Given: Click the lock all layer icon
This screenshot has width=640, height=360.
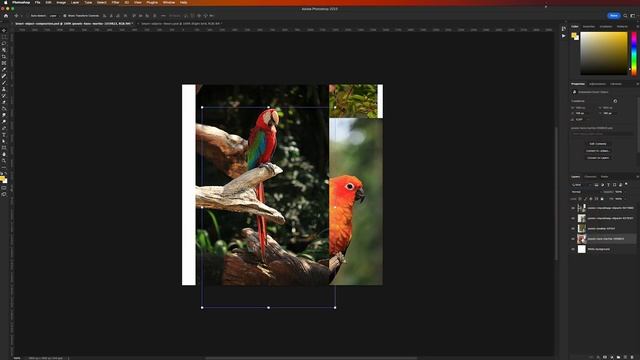Looking at the screenshot, I should pyautogui.click(x=602, y=199).
